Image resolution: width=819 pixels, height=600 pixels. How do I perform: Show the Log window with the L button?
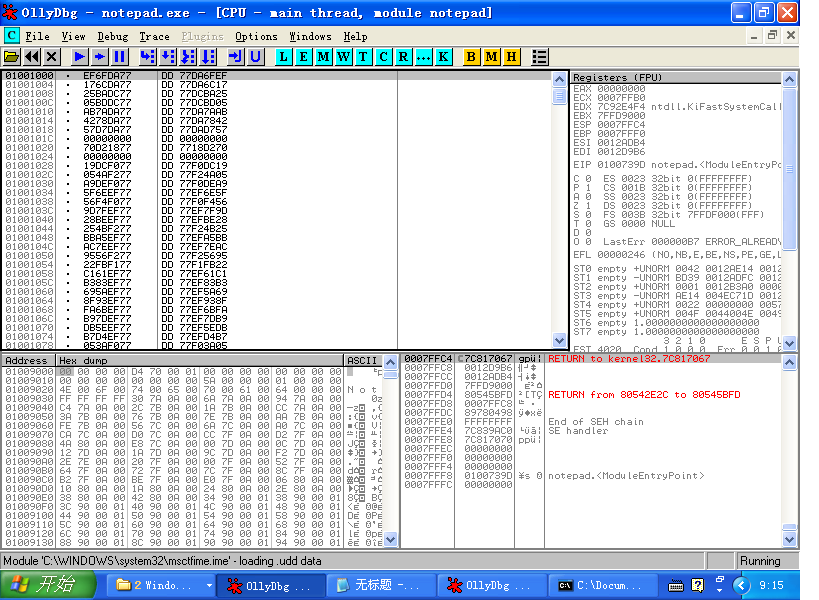click(x=283, y=56)
